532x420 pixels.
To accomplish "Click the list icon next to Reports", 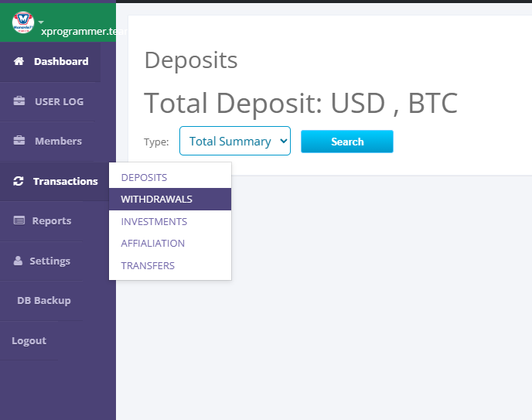I will [x=19, y=221].
